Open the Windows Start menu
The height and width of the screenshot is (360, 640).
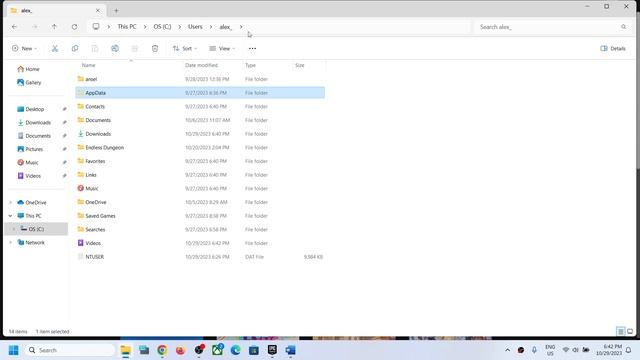(13, 350)
